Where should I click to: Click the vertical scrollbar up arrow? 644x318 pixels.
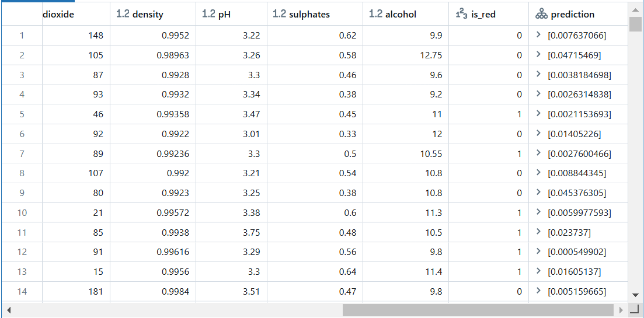(635, 9)
